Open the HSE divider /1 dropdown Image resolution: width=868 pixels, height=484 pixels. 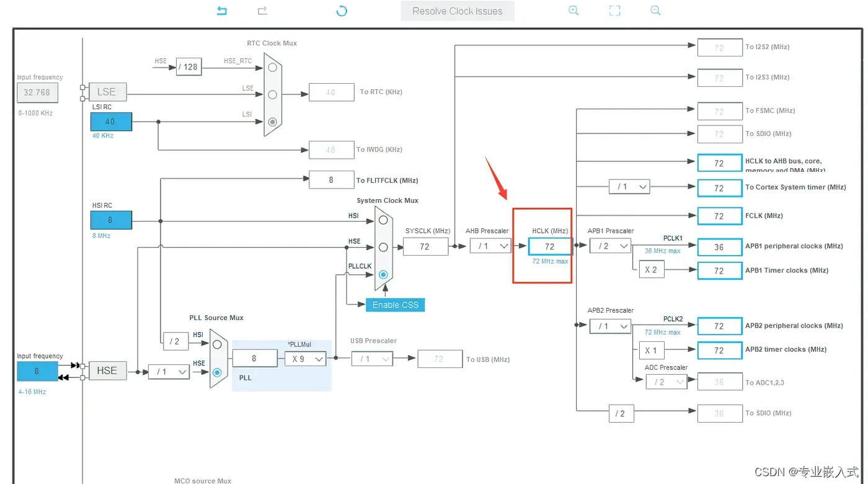pyautogui.click(x=169, y=372)
